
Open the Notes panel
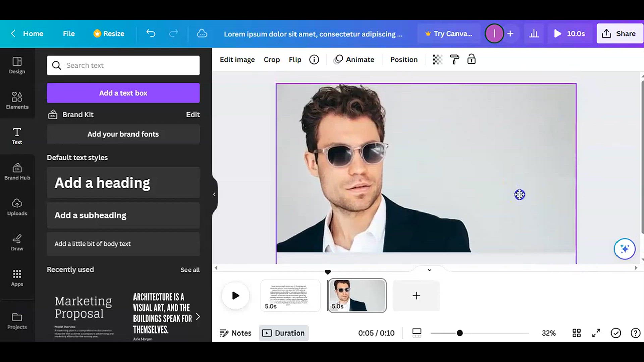tap(235, 333)
